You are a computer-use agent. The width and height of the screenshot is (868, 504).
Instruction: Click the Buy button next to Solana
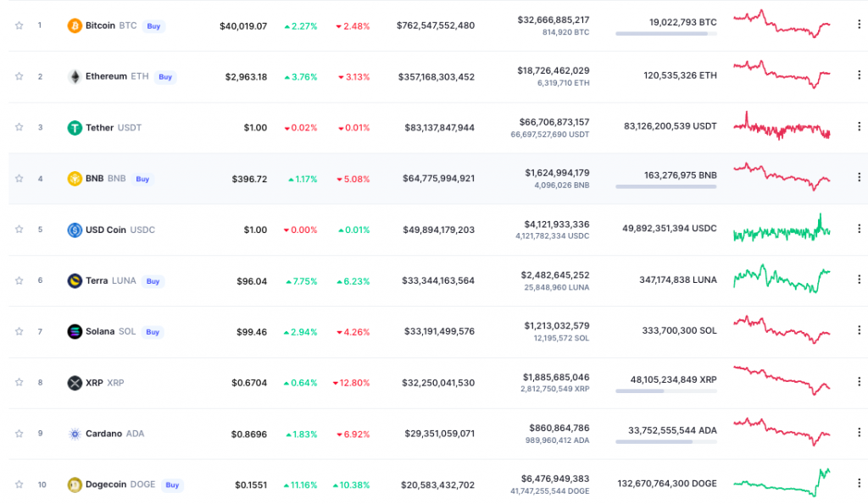click(x=153, y=332)
